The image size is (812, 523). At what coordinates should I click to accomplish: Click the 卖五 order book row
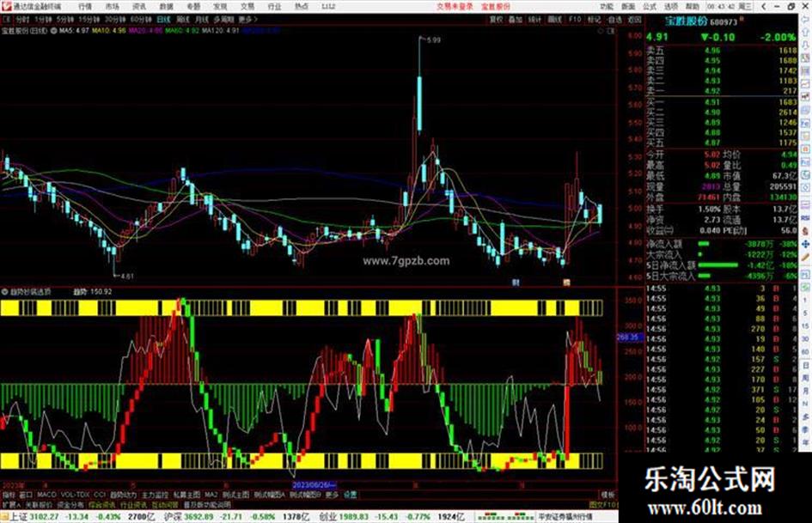pyautogui.click(x=721, y=51)
